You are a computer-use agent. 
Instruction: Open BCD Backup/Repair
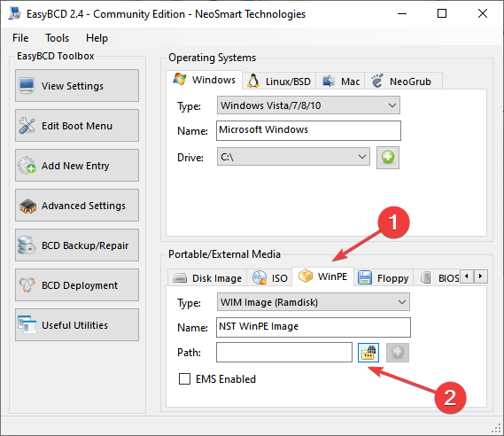click(77, 245)
